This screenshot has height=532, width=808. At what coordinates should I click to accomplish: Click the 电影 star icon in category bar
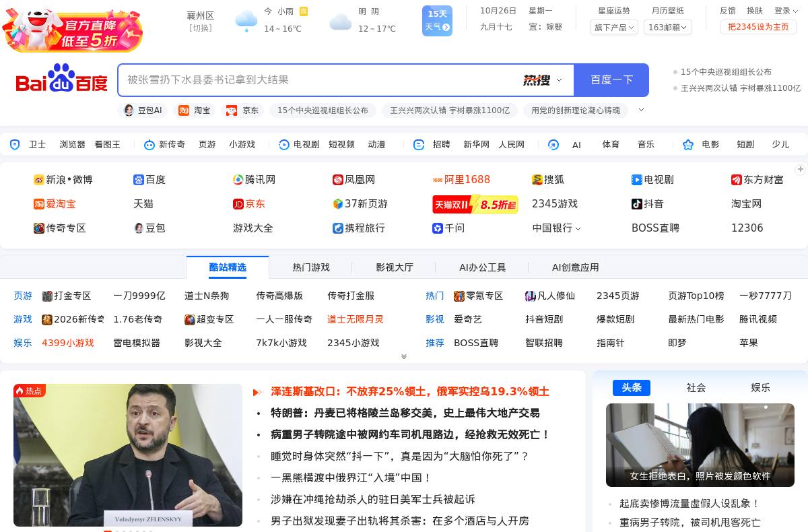(688, 145)
